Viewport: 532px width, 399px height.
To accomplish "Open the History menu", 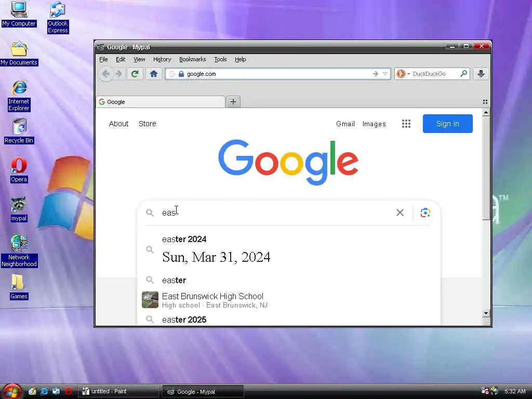I will click(x=162, y=59).
